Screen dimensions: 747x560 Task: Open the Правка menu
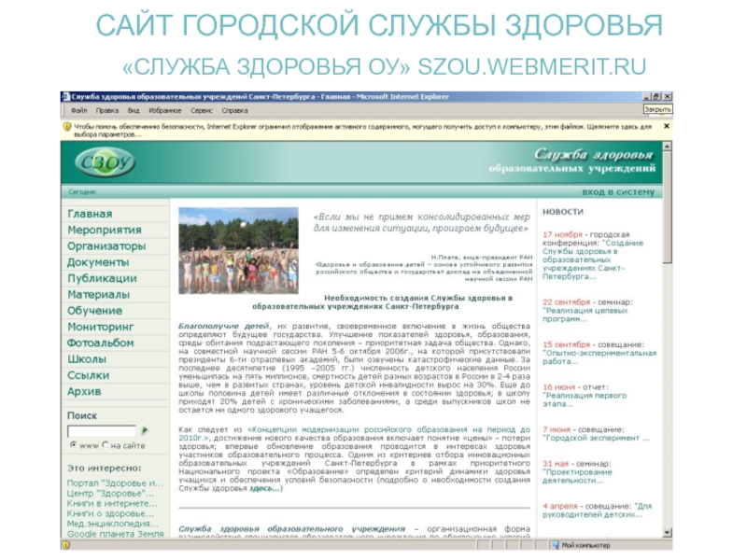pos(106,110)
